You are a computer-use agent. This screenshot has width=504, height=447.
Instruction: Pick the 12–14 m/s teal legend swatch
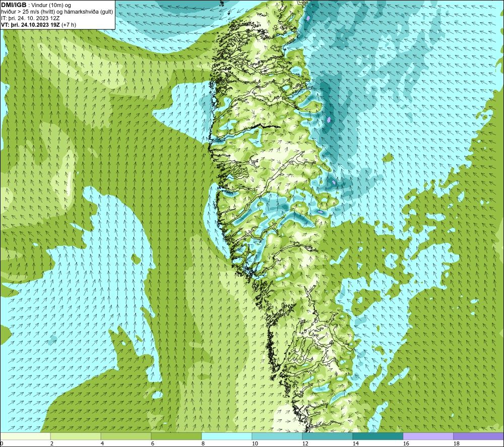327,436
